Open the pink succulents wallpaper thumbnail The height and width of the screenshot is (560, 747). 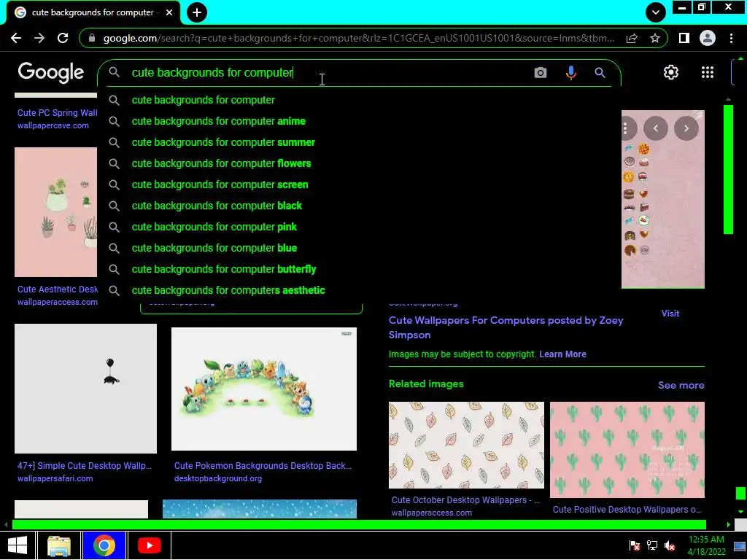coord(55,212)
